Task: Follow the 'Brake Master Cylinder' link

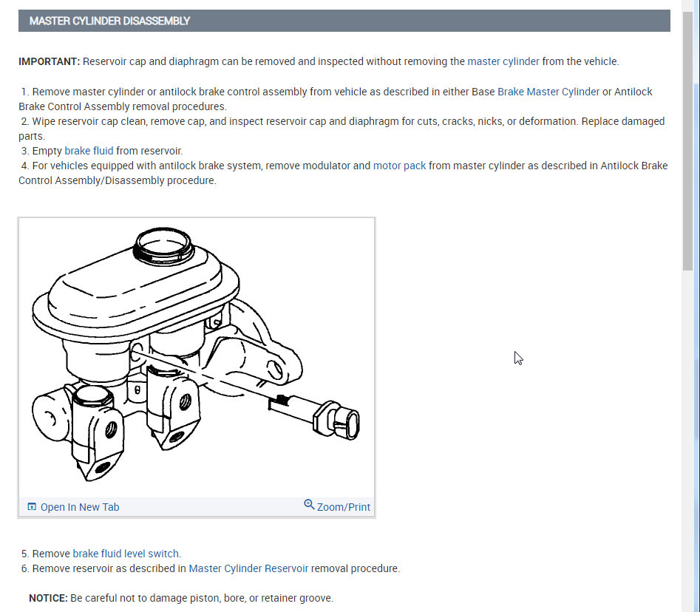Action: pyautogui.click(x=548, y=92)
